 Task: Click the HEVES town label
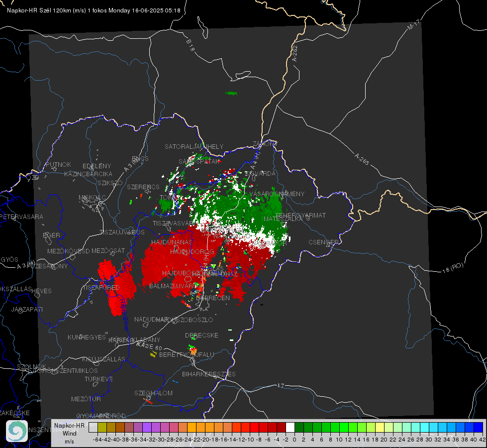tap(42, 291)
